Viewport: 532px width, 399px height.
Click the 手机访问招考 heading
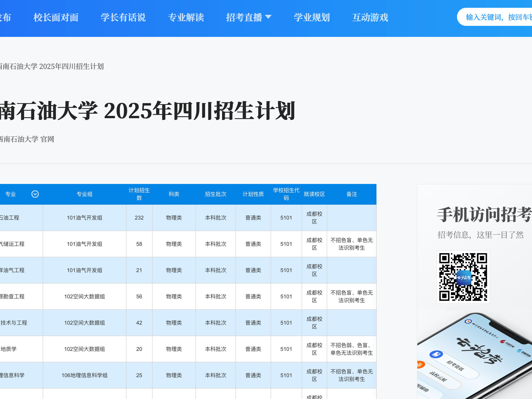click(484, 215)
